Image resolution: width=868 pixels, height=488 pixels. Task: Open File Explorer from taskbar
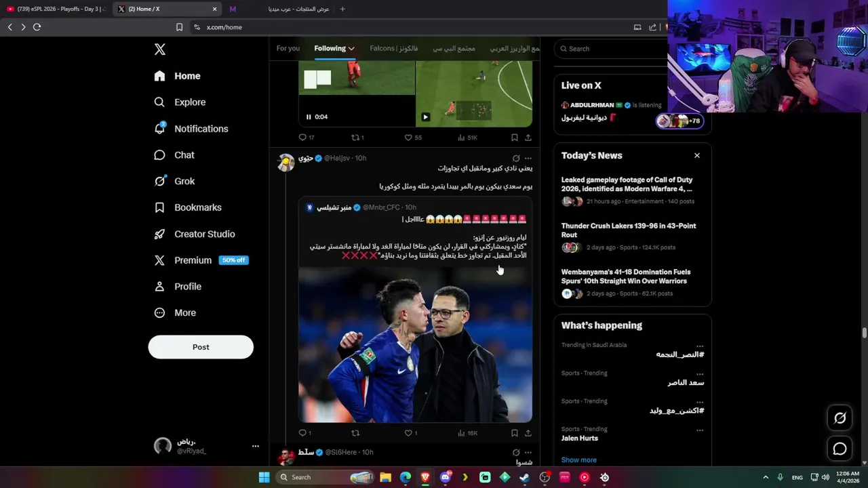tap(385, 477)
